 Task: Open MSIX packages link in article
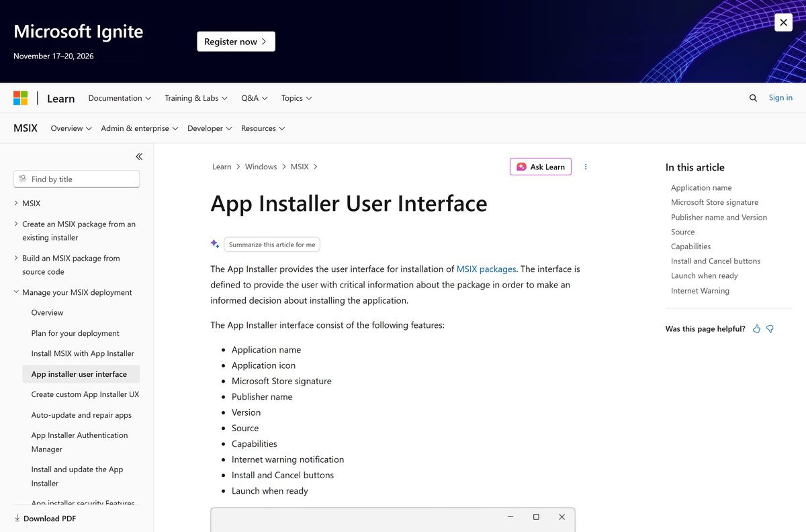486,269
